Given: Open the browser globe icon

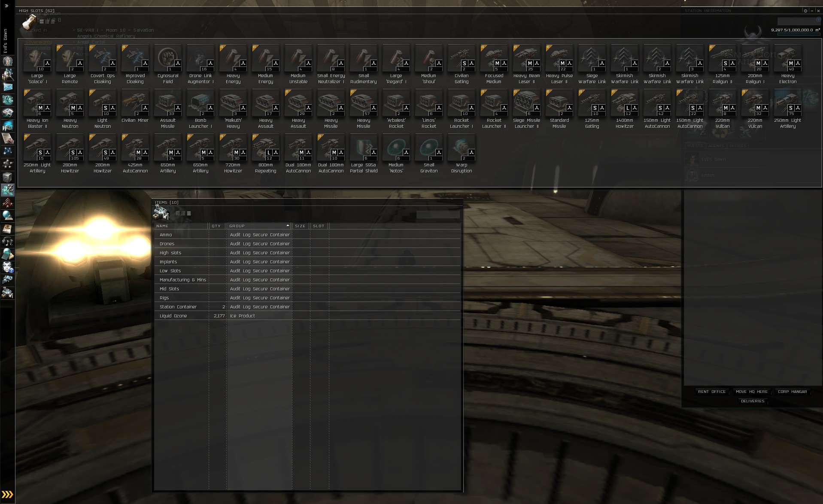Looking at the screenshot, I should 8,216.
